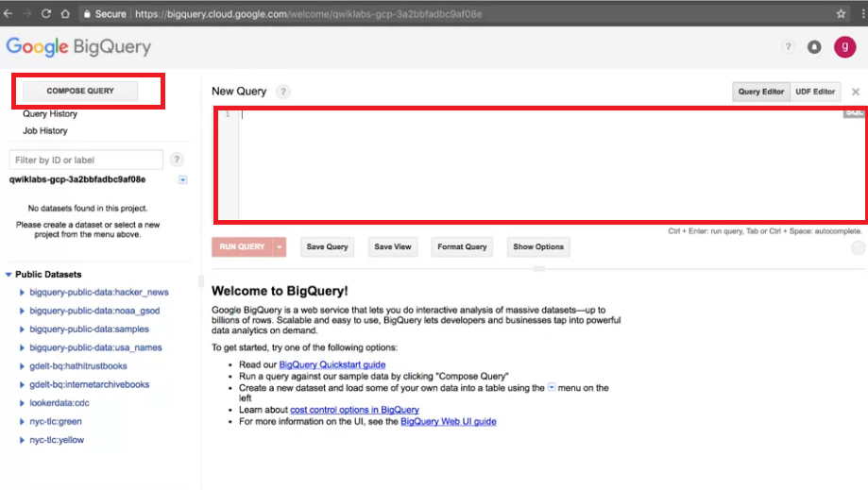The height and width of the screenshot is (490, 868).
Task: Expand bigquery-public-data:samples dataset
Action: [22, 329]
